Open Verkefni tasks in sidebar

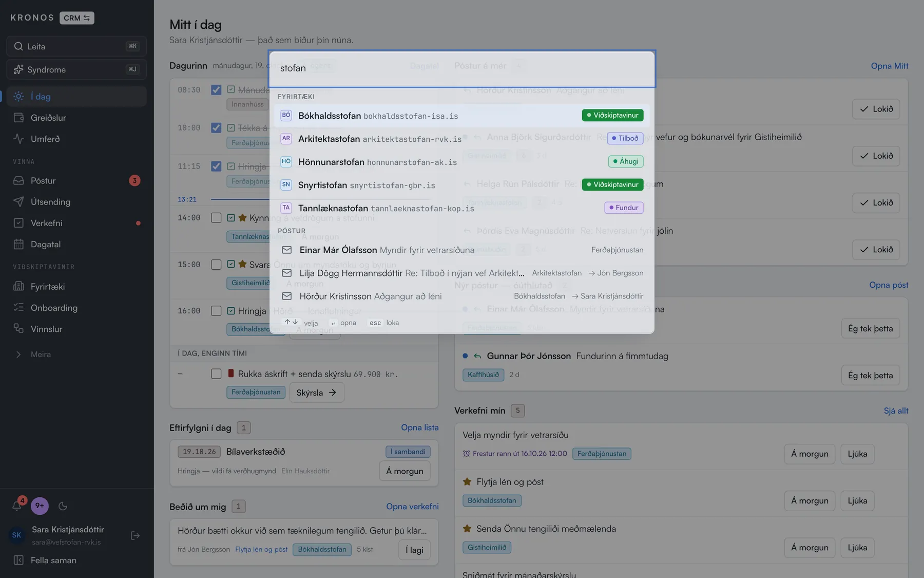[x=77, y=223]
